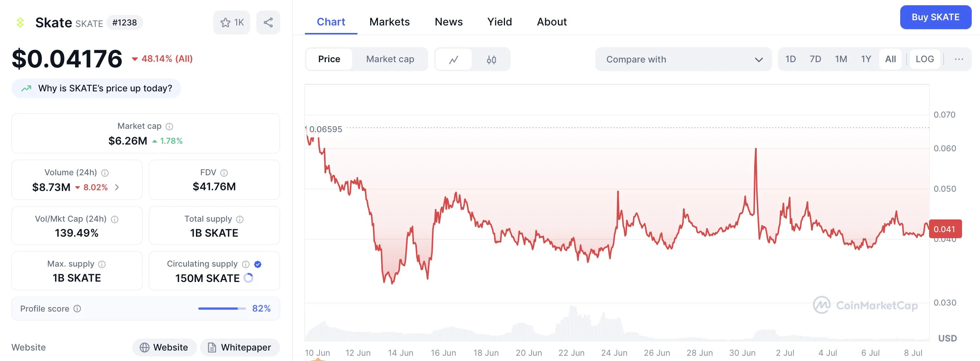The width and height of the screenshot is (980, 361).
Task: Click the Profile score info icon
Action: [77, 309]
